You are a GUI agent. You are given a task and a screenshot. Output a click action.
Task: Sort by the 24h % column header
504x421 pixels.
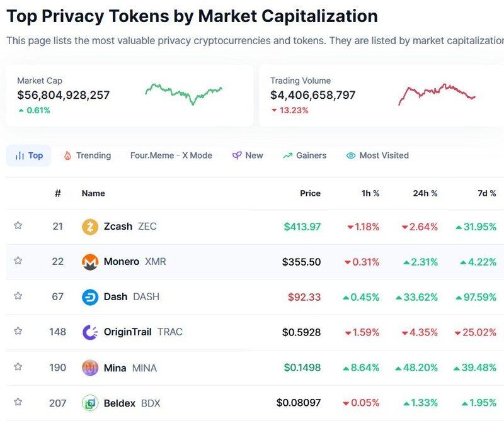tap(425, 193)
